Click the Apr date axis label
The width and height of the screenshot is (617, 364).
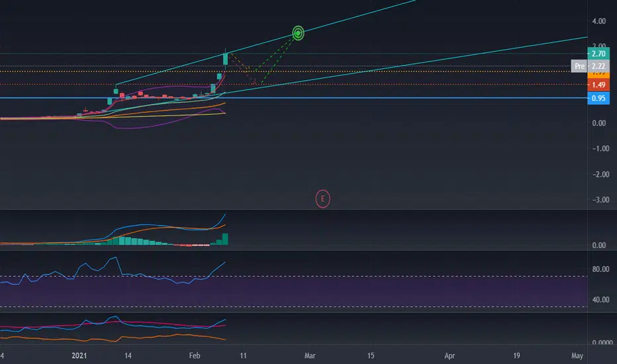pos(450,355)
